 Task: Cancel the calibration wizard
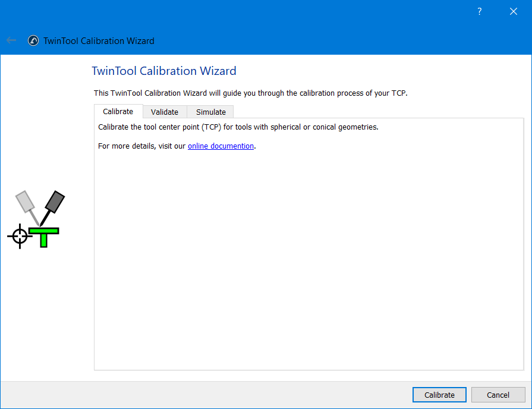coord(498,395)
